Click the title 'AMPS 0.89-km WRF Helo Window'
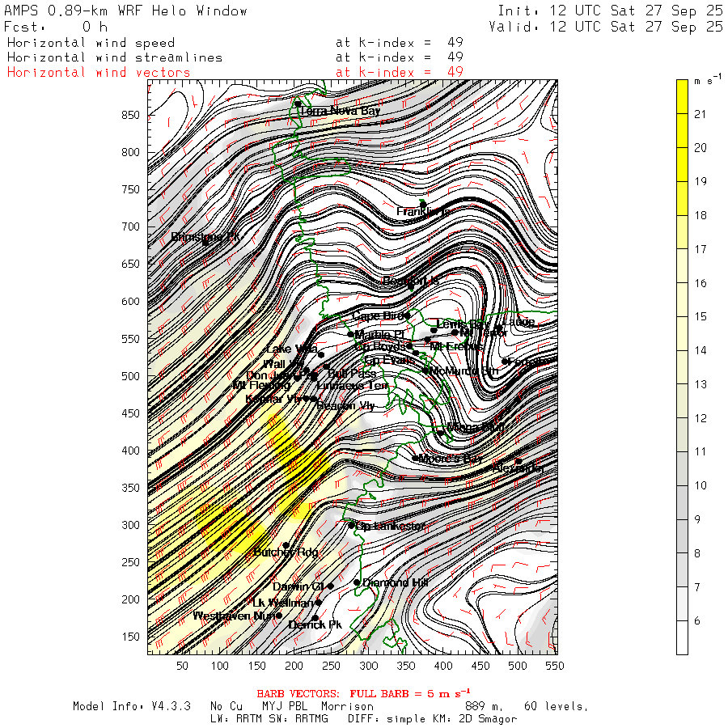Viewport: 728px width, 728px height. (125, 11)
